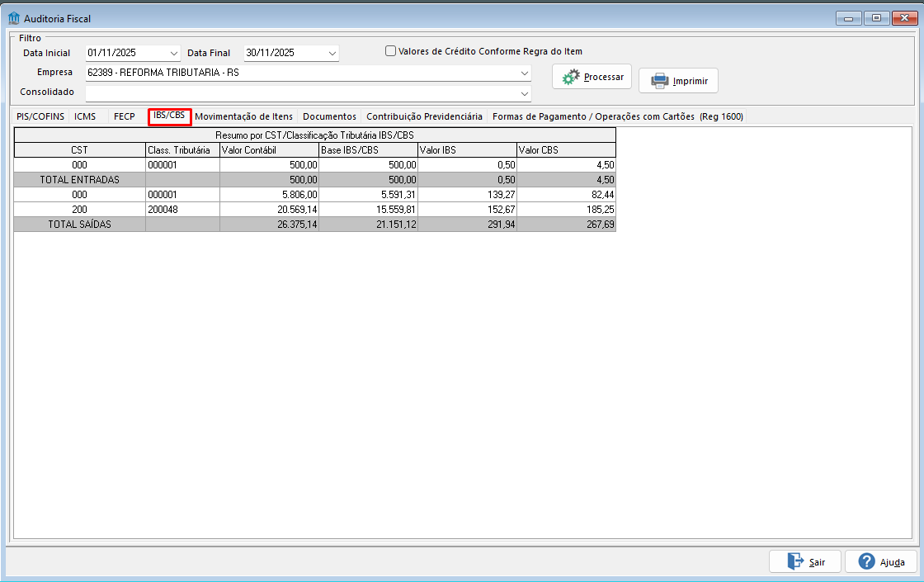Click Valor IBS cell 139,27
The height and width of the screenshot is (582, 924).
(467, 195)
